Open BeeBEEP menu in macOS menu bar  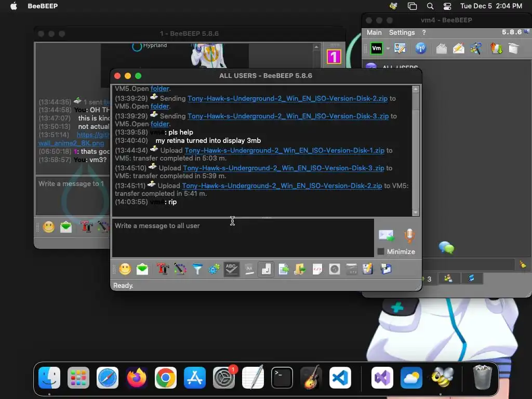pos(43,6)
